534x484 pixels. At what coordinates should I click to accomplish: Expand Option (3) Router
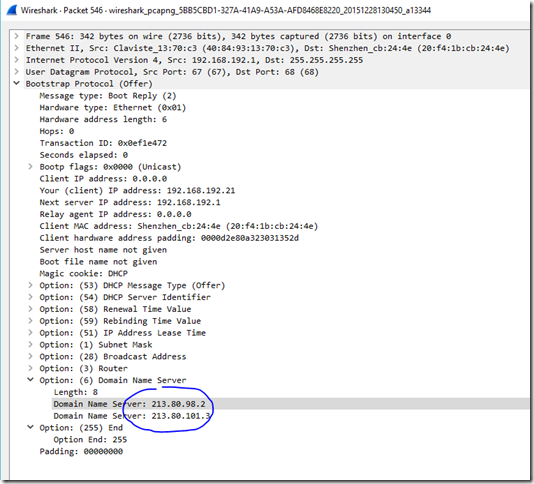[x=30, y=368]
